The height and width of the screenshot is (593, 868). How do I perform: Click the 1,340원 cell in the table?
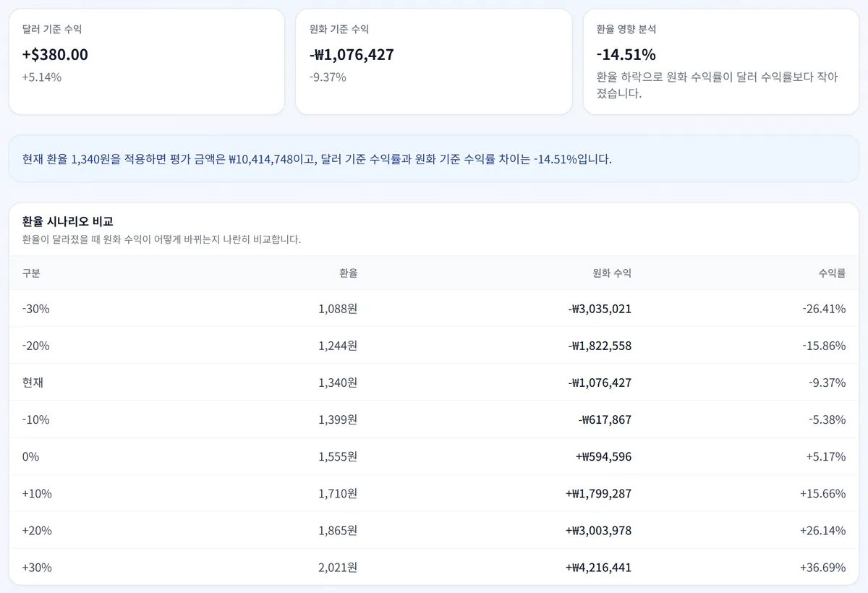click(338, 383)
